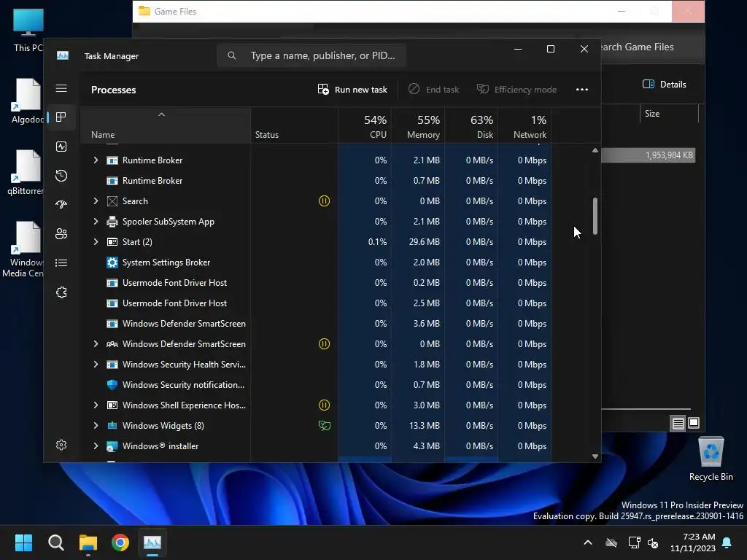
Task: Click the Windows Widgets process icon
Action: 112,426
